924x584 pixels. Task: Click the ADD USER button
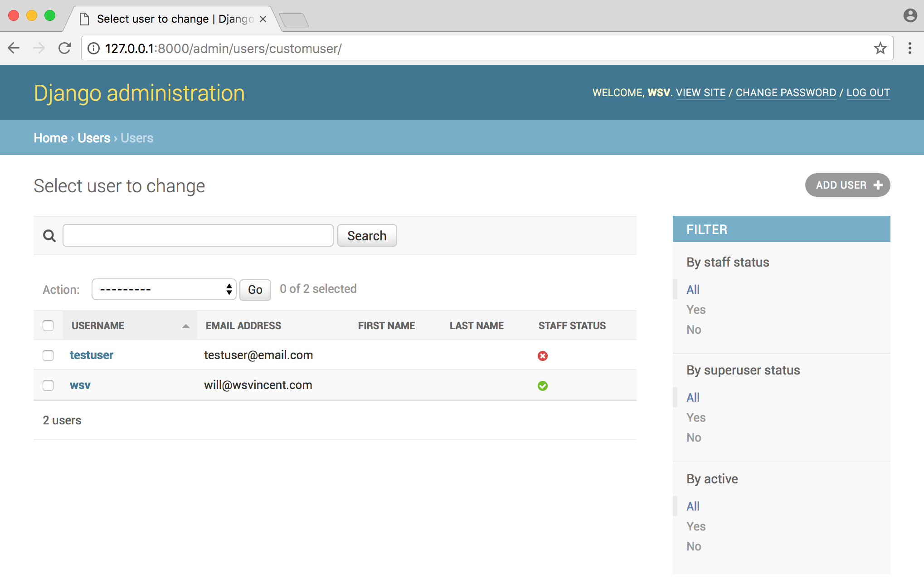pyautogui.click(x=847, y=185)
